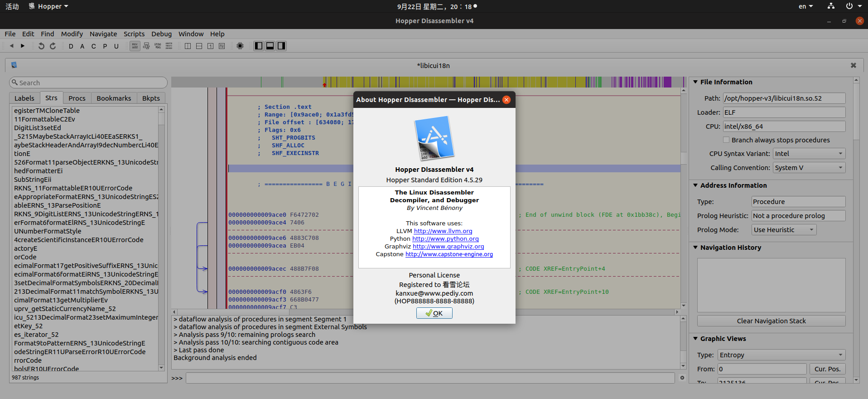Switch to pseudo-code view (if(b) icon)
The image size is (868, 399).
click(x=158, y=46)
